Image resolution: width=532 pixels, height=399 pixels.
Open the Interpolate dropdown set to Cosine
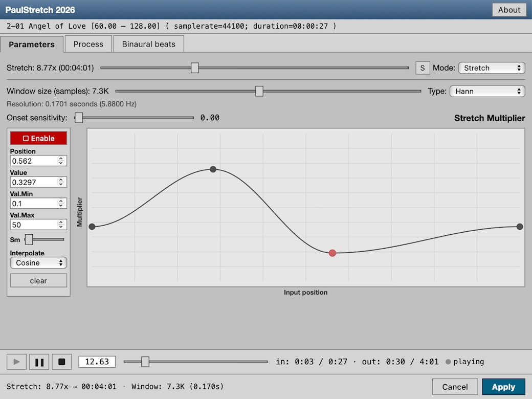click(x=38, y=263)
